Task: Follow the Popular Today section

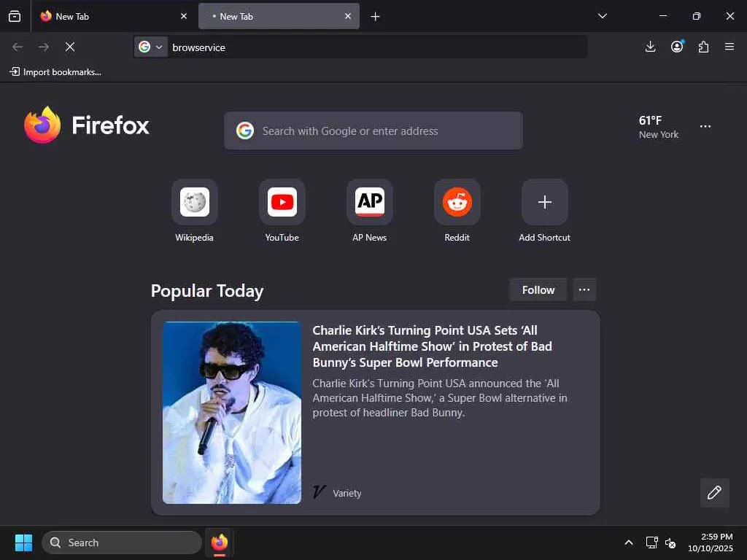Action: click(538, 290)
